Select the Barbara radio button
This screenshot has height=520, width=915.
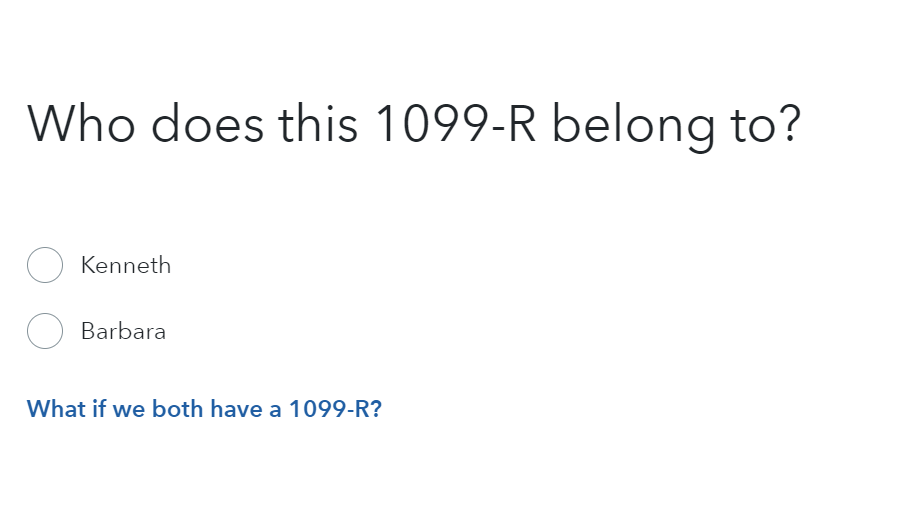click(45, 331)
